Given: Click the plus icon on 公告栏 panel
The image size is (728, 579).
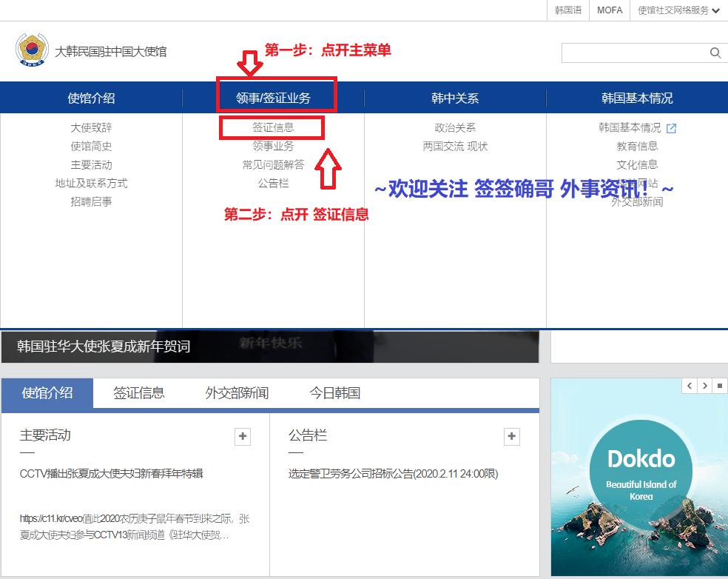Looking at the screenshot, I should click(x=511, y=437).
